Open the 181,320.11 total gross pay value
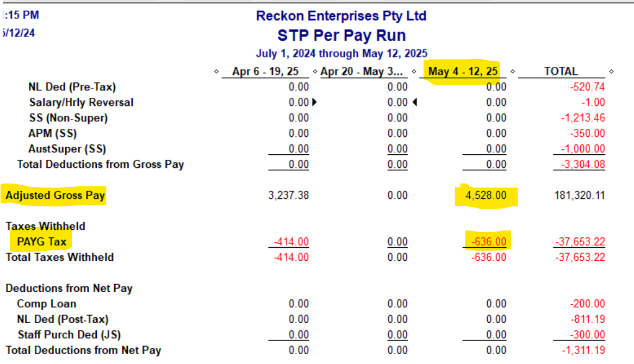Screen dimensions: 634x364 click(x=580, y=196)
